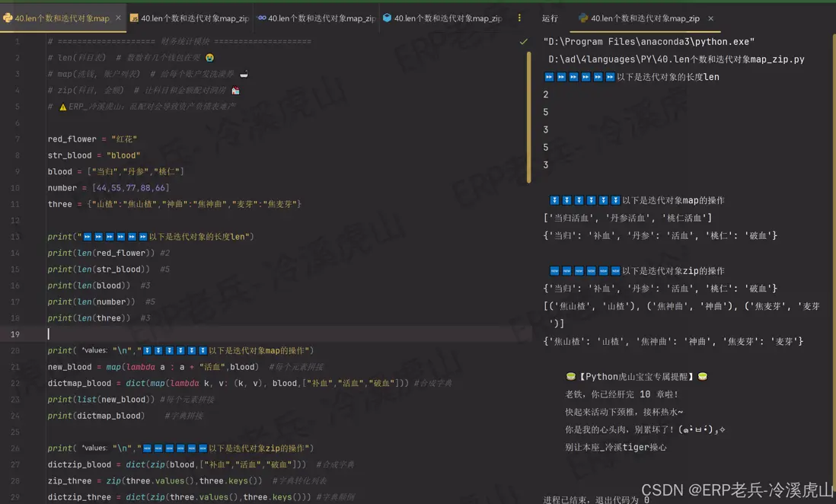
Task: Click gutter line number 7
Action: pos(17,139)
